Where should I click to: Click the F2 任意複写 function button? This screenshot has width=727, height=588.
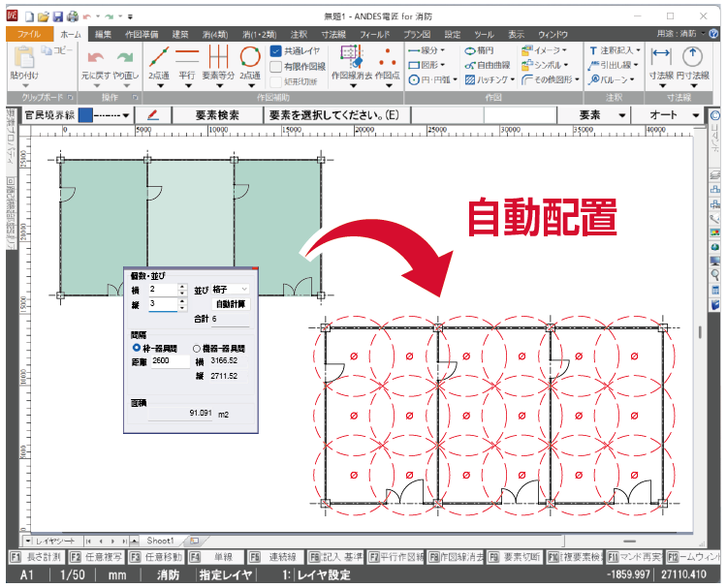coord(96,557)
